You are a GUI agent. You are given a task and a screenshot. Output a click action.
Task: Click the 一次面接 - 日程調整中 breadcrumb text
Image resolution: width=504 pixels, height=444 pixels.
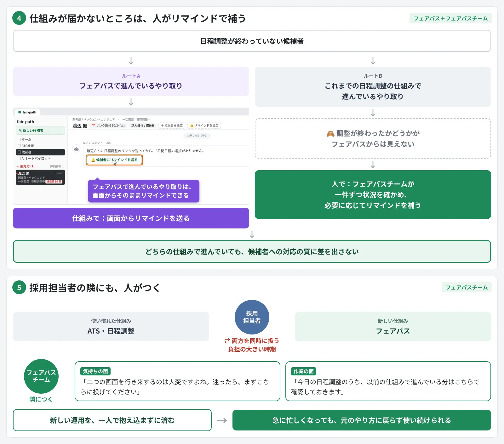click(x=136, y=120)
